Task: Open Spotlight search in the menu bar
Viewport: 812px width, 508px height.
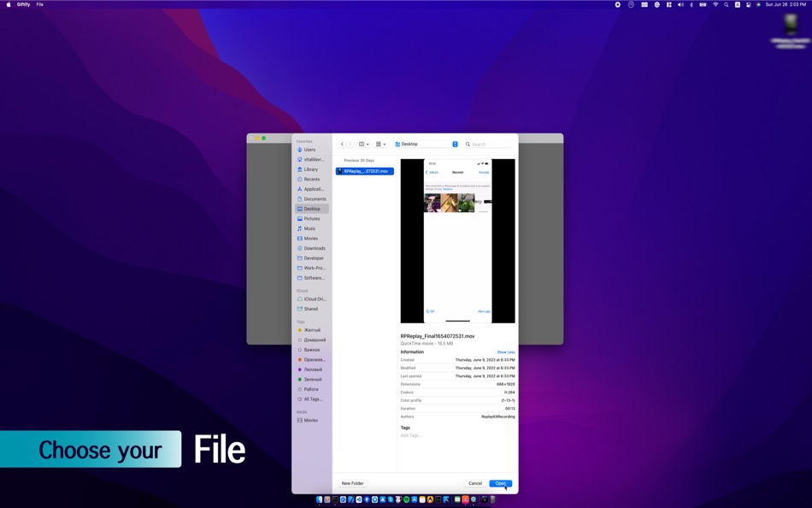Action: click(727, 4)
